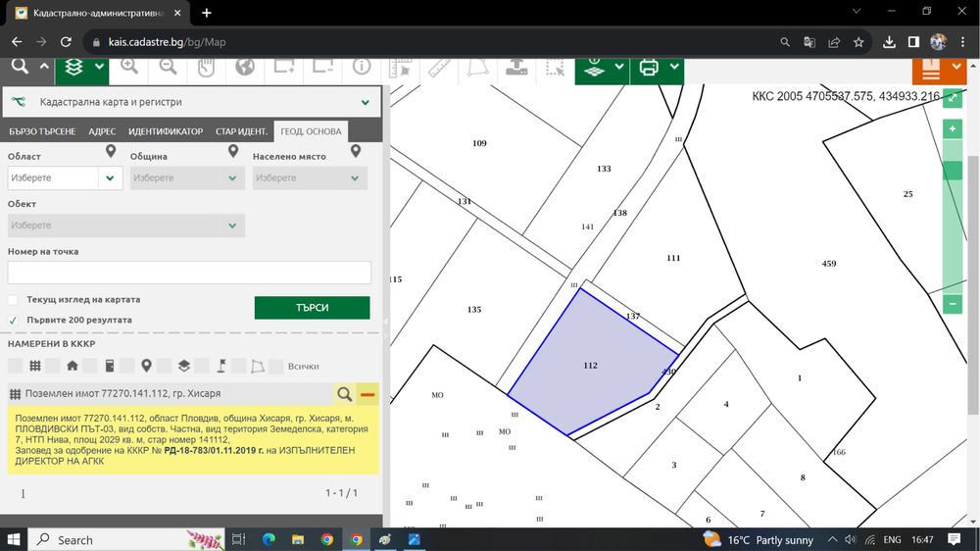Click parcel 112 on the map
Viewport: 980px width, 551px height.
pyautogui.click(x=590, y=366)
